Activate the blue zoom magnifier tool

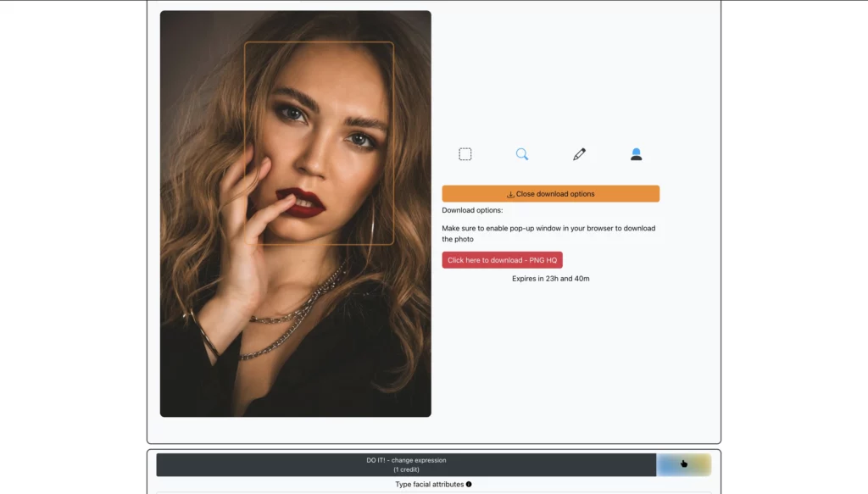click(x=522, y=153)
